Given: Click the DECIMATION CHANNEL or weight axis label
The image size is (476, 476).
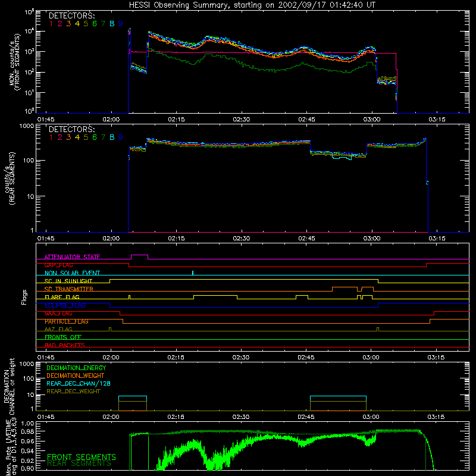Looking at the screenshot, I should click(9, 386).
